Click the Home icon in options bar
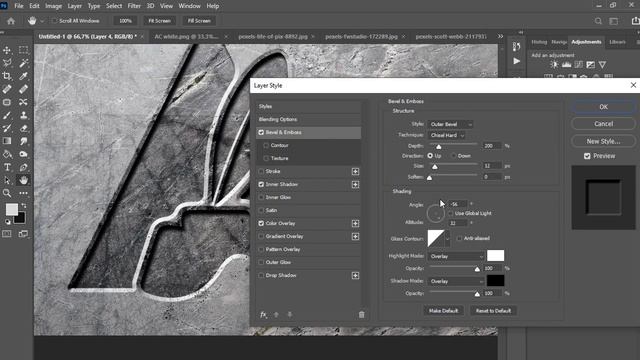640x360 pixels. point(11,21)
